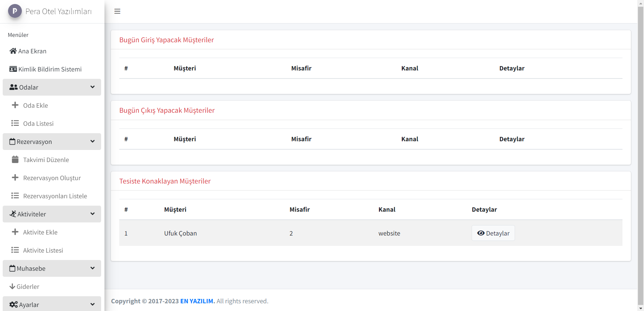644x311 pixels.
Task: Click the calendar icon for Takvimi Düzenle
Action: point(15,159)
